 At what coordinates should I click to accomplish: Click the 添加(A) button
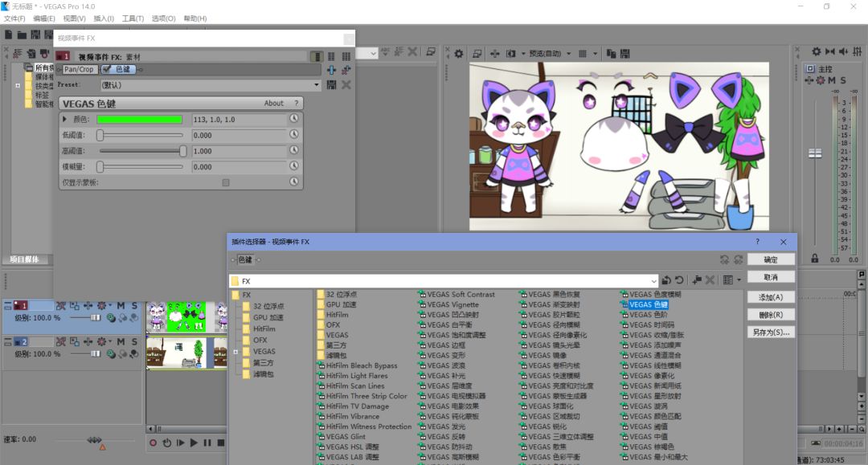[771, 297]
